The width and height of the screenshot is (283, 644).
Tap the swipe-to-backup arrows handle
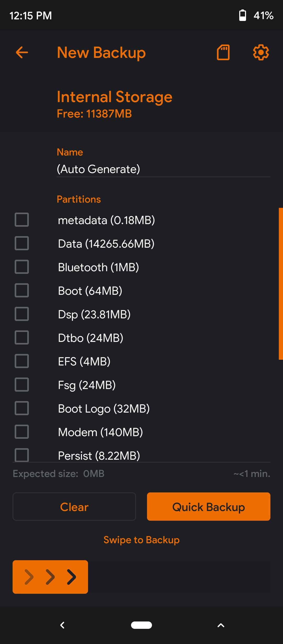[50, 577]
